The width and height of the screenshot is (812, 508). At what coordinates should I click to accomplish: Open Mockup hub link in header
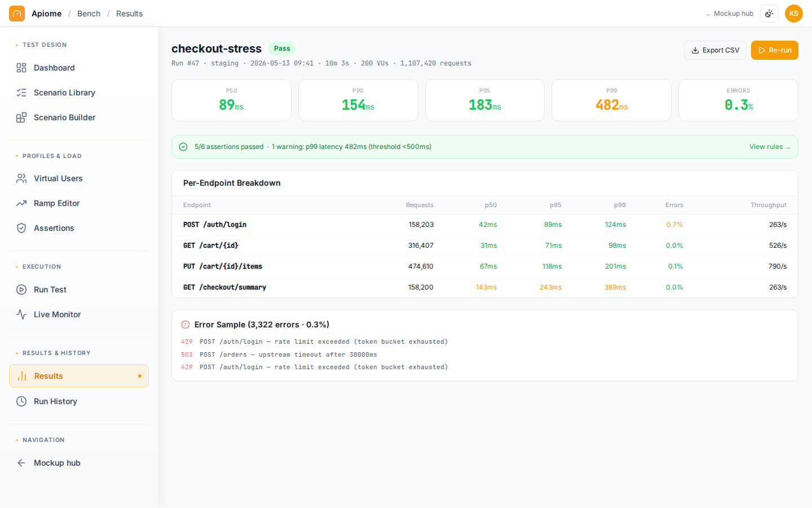click(730, 14)
